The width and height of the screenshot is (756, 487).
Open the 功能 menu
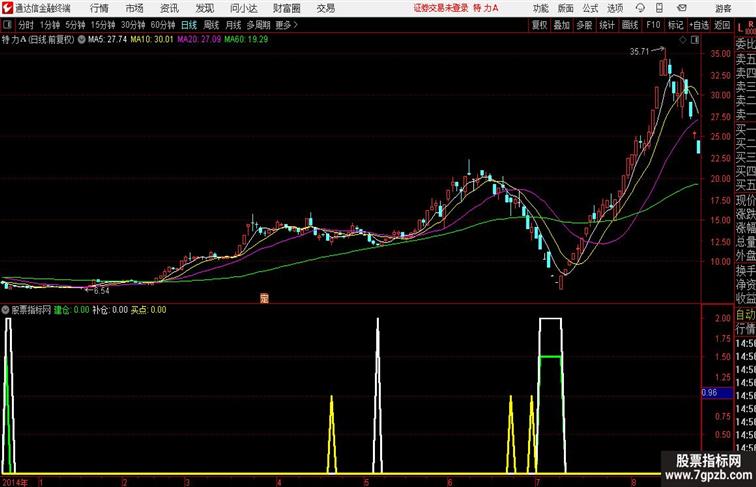[540, 8]
